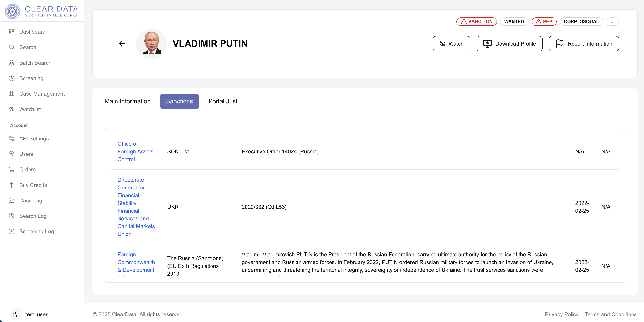Switch to Portal Just tab
Screen dimensions: 644x322
[x=223, y=101]
